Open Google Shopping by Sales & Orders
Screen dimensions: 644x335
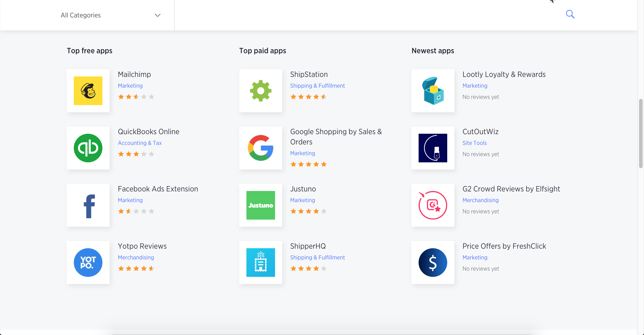336,137
